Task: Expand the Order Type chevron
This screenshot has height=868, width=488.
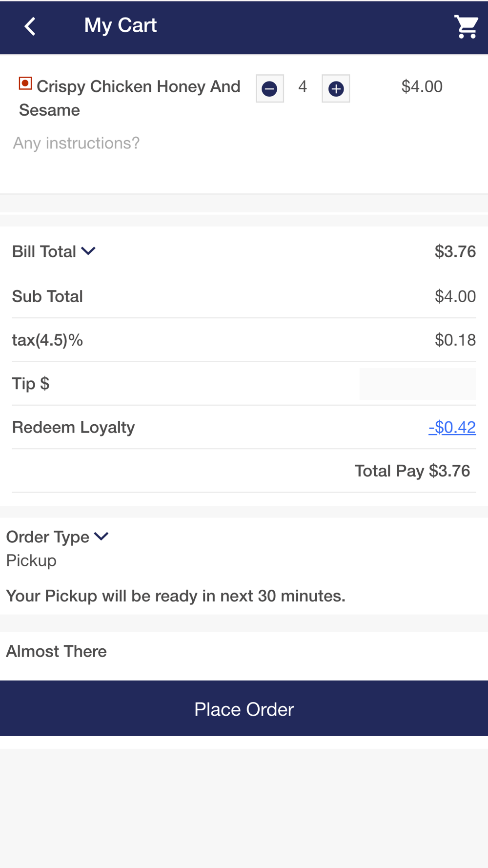Action: (102, 536)
